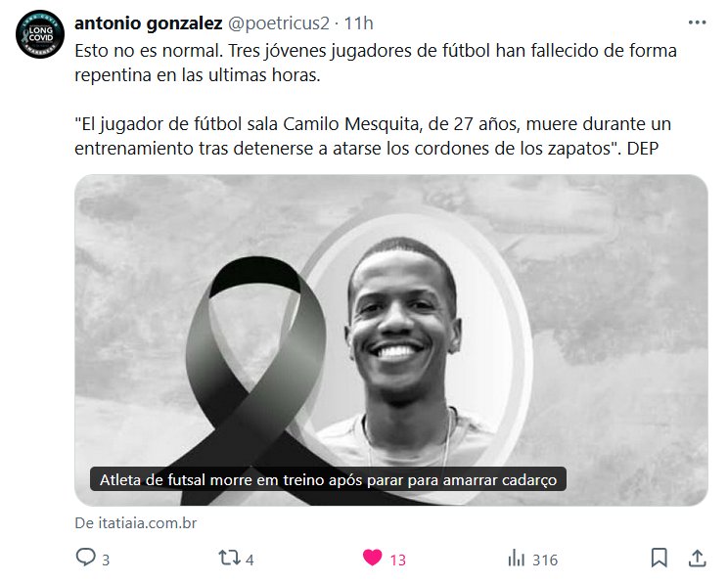Click the like count 13
The image size is (728, 583).
coord(398,560)
